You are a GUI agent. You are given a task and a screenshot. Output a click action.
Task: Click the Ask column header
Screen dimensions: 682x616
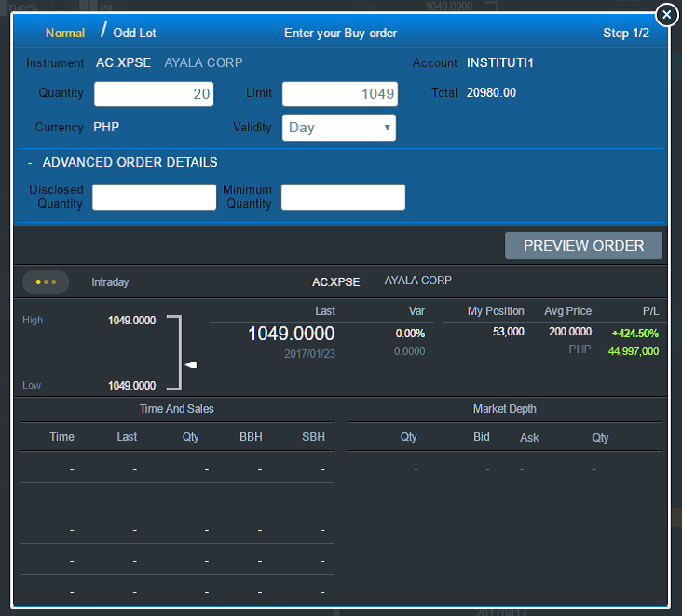point(529,438)
